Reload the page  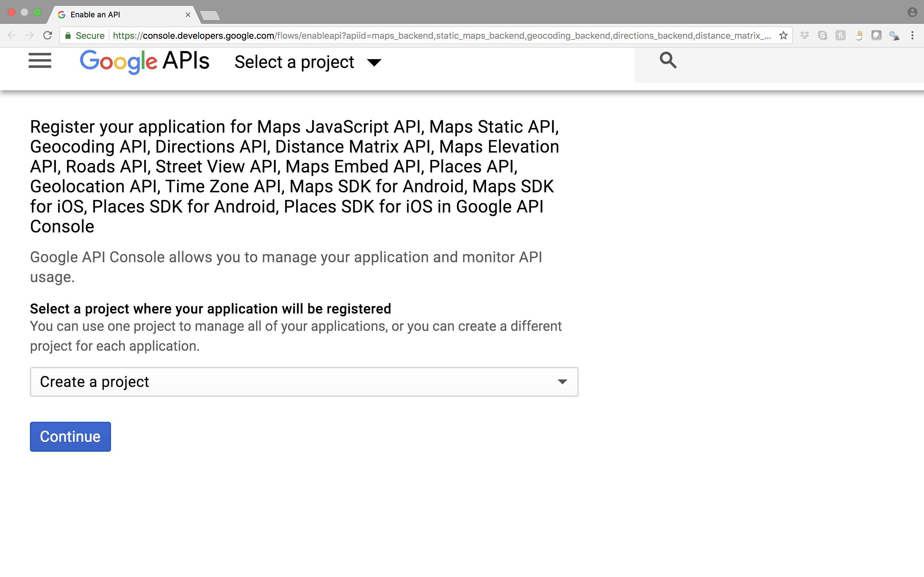tap(48, 36)
